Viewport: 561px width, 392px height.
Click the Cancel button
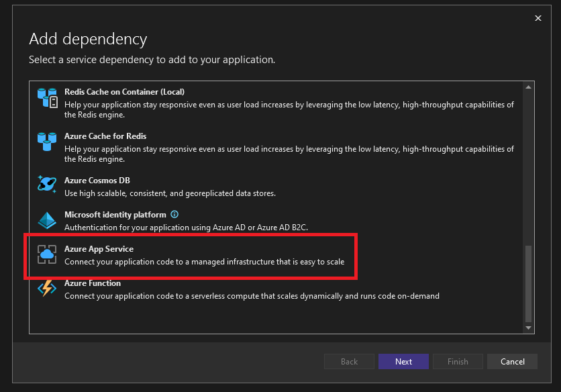(512, 362)
